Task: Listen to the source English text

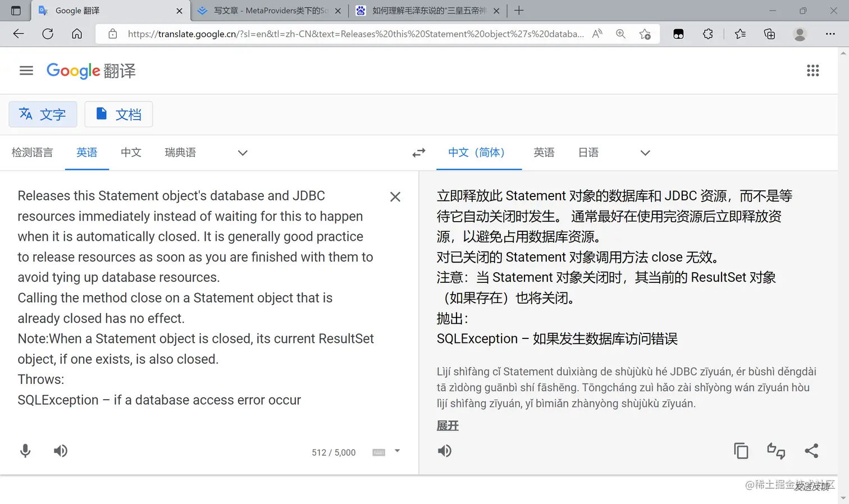Action: click(x=61, y=451)
